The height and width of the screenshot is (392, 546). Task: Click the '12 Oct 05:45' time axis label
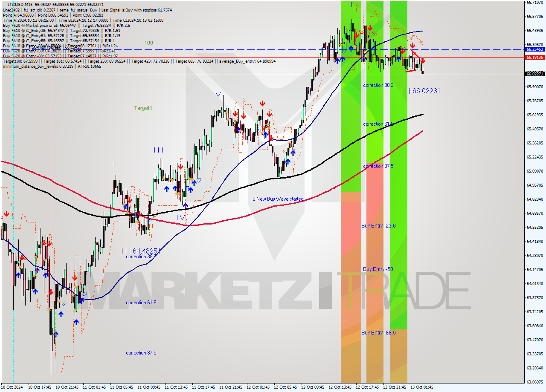[x=285, y=387]
